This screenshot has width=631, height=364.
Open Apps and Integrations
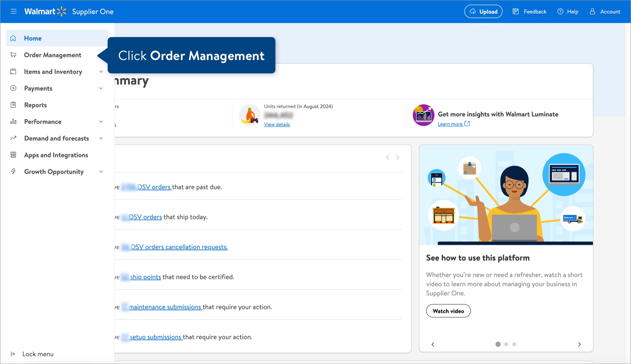coord(56,155)
